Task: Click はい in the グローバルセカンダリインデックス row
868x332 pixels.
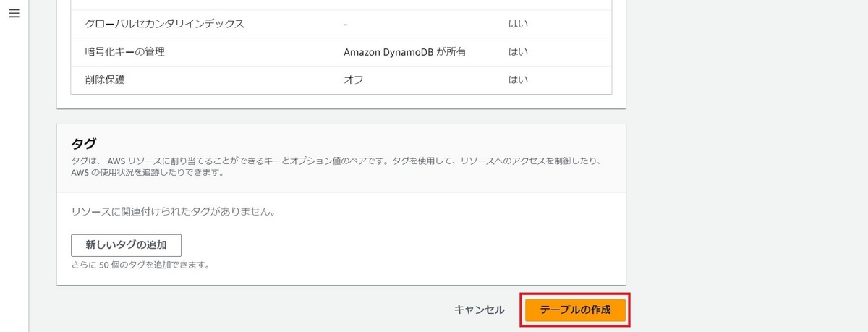Action: [518, 24]
